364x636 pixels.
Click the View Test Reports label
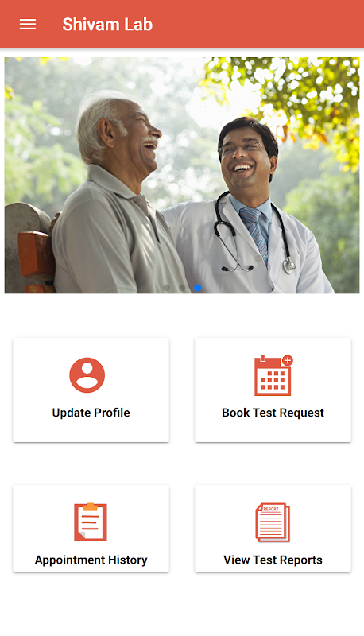pyautogui.click(x=273, y=560)
